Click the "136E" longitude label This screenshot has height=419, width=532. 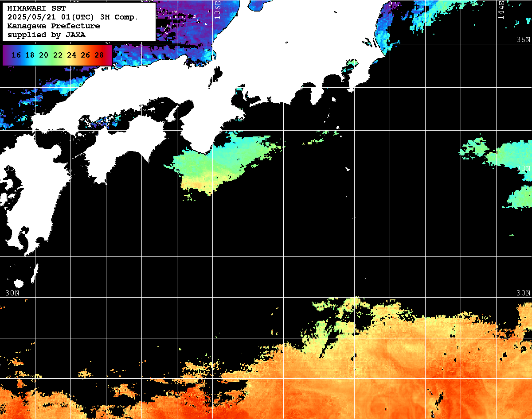tap(217, 10)
